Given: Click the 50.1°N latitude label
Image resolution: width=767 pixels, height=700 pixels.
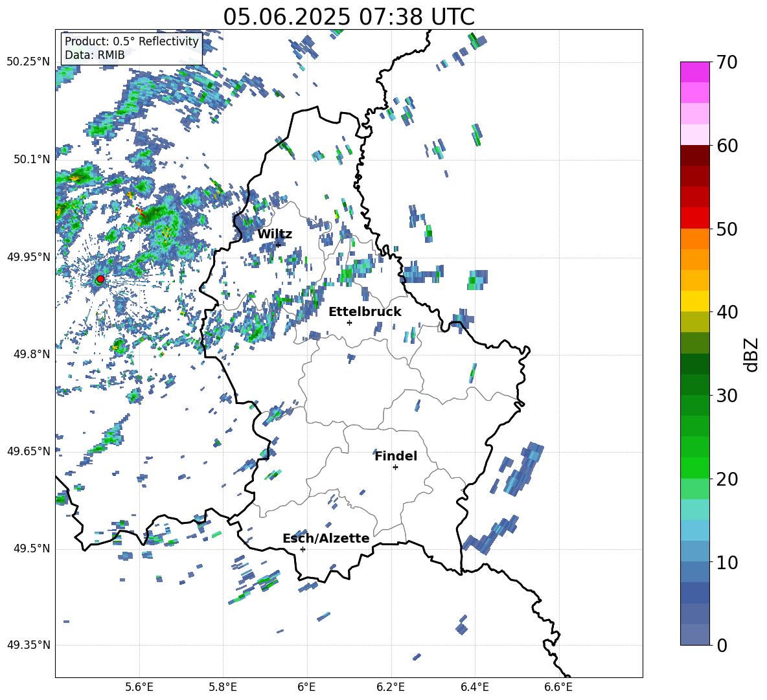Looking at the screenshot, I should coord(32,159).
